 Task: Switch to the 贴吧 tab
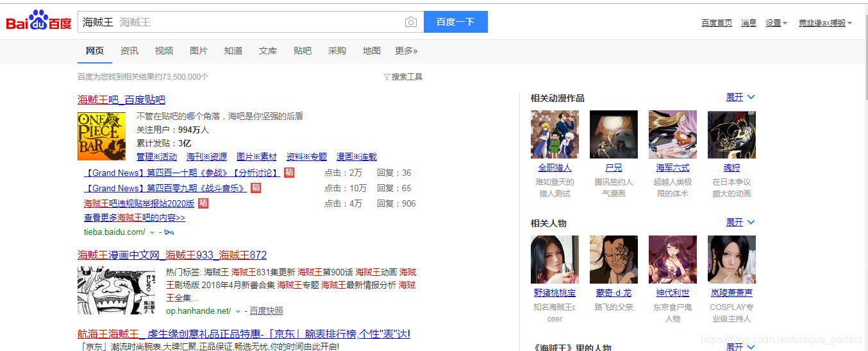[303, 51]
